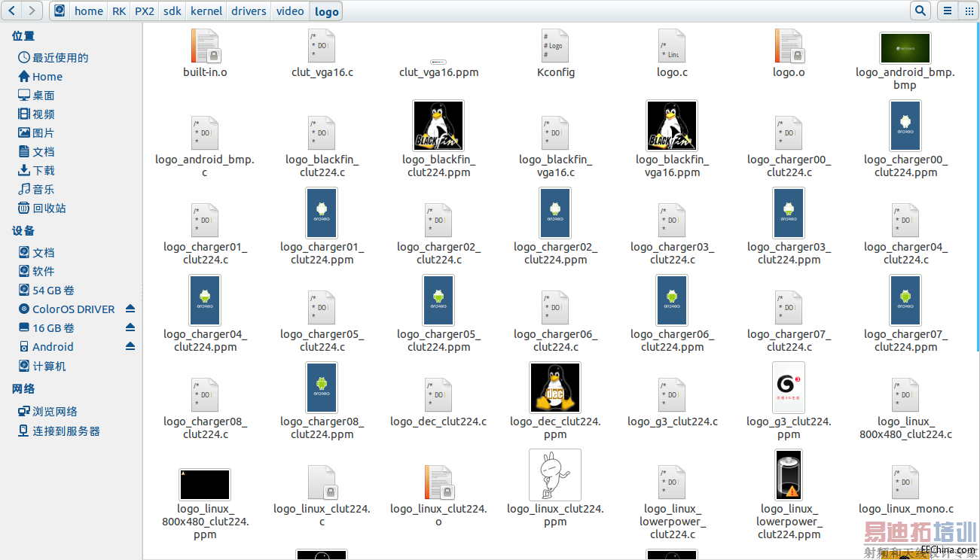Switch to list view
980x560 pixels.
tap(948, 11)
